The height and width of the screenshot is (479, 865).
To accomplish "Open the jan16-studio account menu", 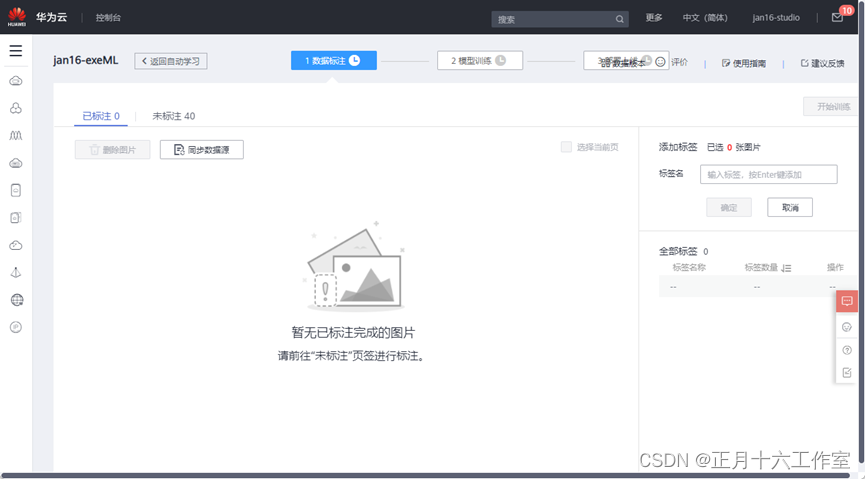I will 776,18.
